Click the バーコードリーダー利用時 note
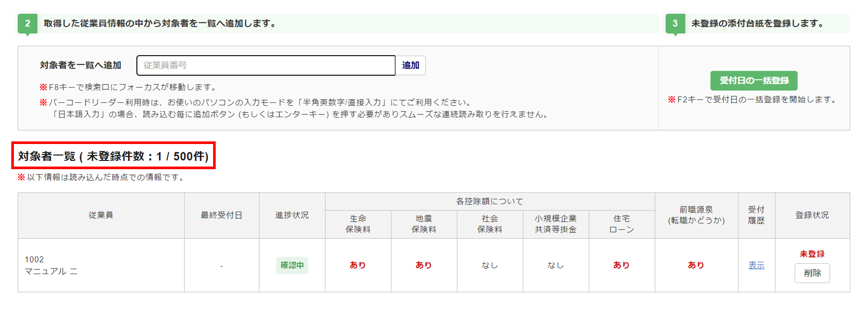The height and width of the screenshot is (311, 868). [x=256, y=103]
